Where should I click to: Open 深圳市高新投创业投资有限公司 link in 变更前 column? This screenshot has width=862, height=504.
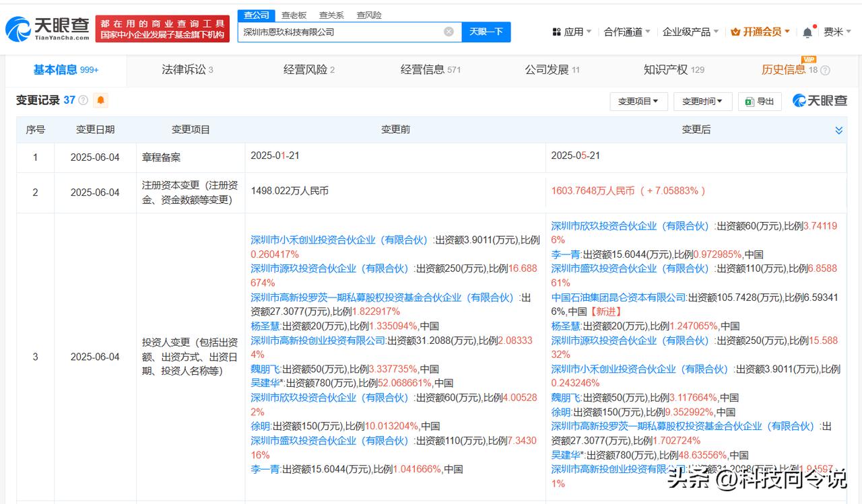point(317,340)
